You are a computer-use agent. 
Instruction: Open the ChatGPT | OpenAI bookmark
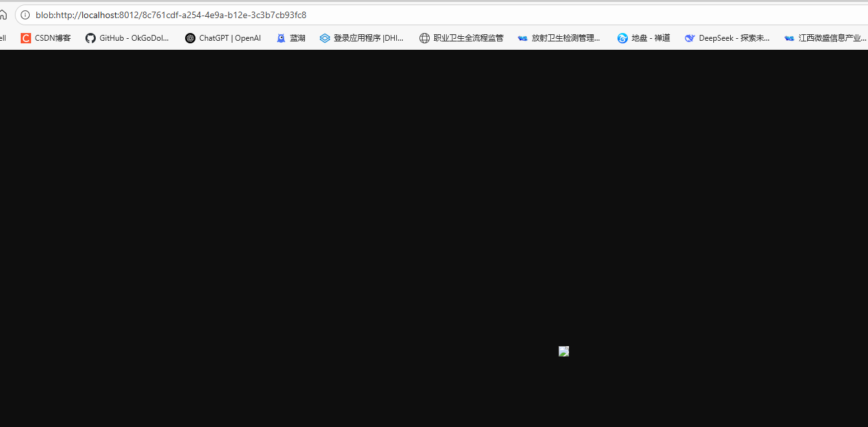click(223, 38)
